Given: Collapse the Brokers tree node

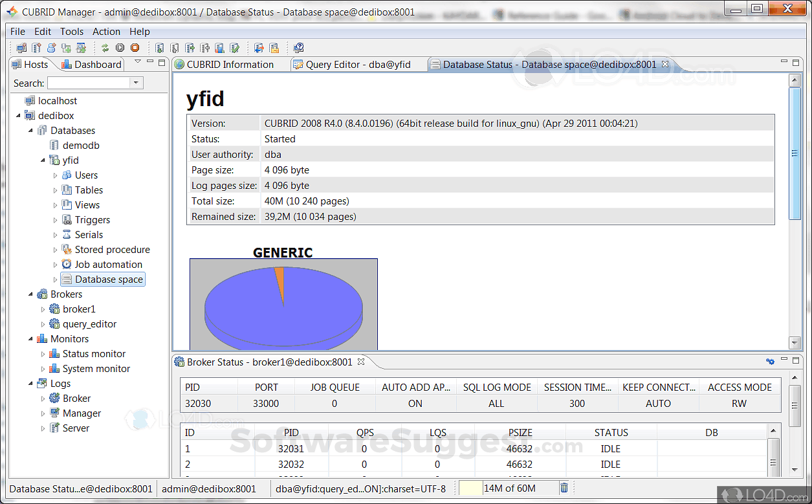Looking at the screenshot, I should pos(30,294).
